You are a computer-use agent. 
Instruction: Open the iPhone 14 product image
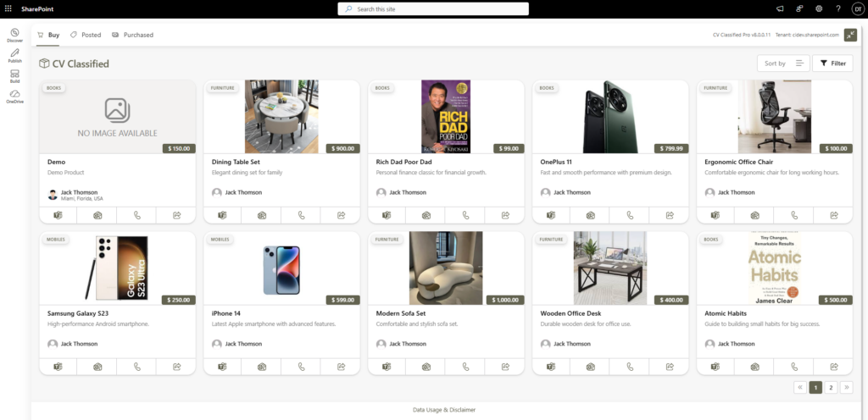[281, 269]
